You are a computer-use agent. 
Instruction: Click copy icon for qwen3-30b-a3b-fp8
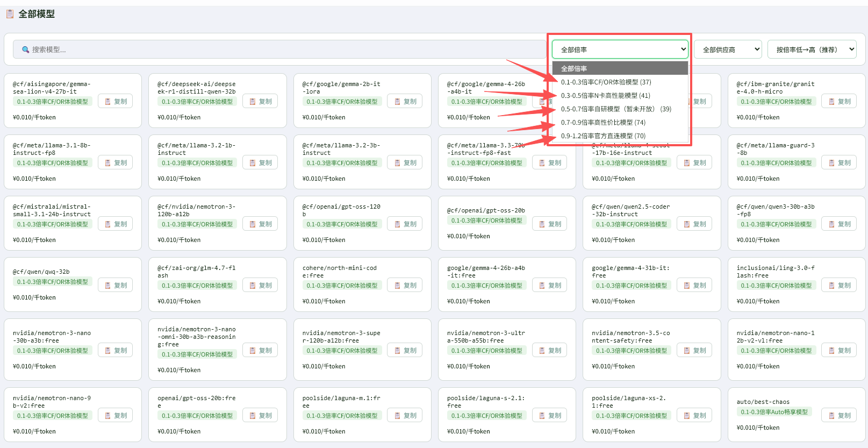point(832,224)
